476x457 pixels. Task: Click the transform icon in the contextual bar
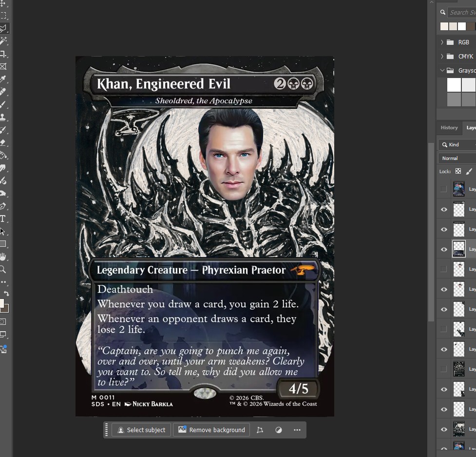pyautogui.click(x=260, y=430)
